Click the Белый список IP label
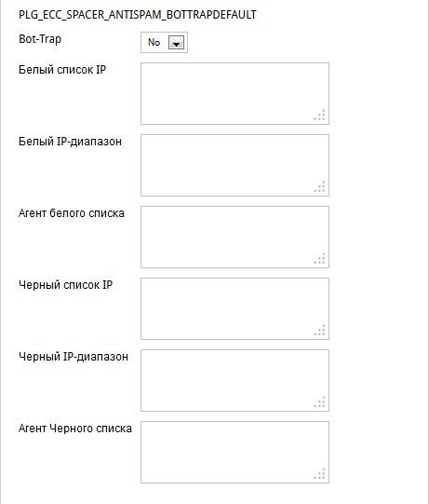The height and width of the screenshot is (504, 429). point(62,70)
